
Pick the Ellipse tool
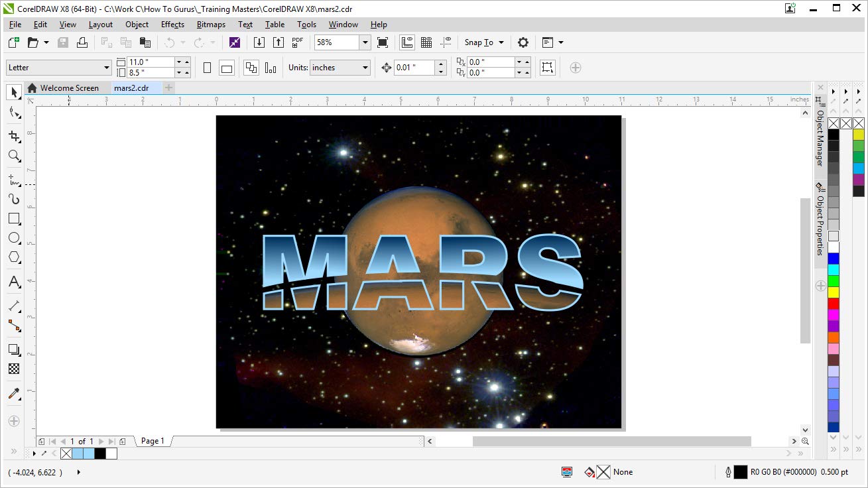point(14,238)
